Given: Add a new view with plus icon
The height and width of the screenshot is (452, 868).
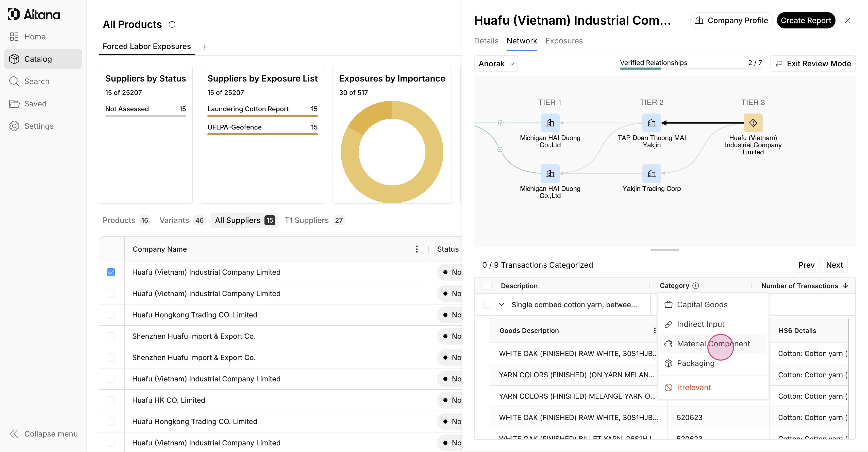Looking at the screenshot, I should 205,47.
